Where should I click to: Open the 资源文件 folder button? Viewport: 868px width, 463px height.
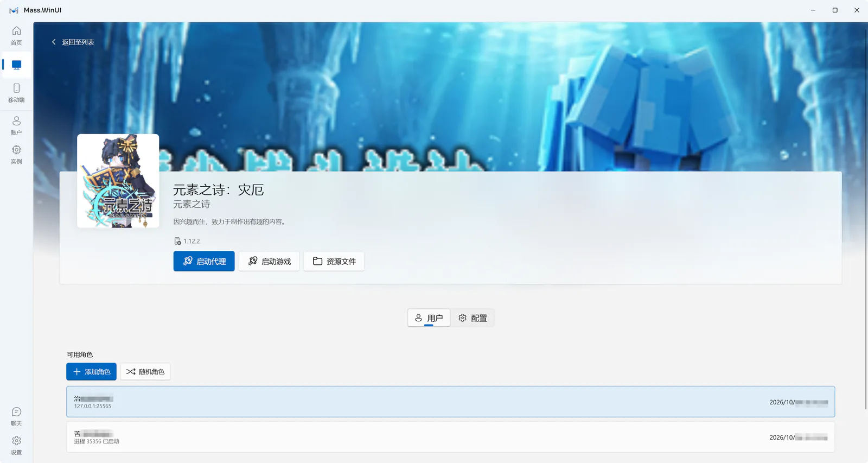(x=334, y=261)
